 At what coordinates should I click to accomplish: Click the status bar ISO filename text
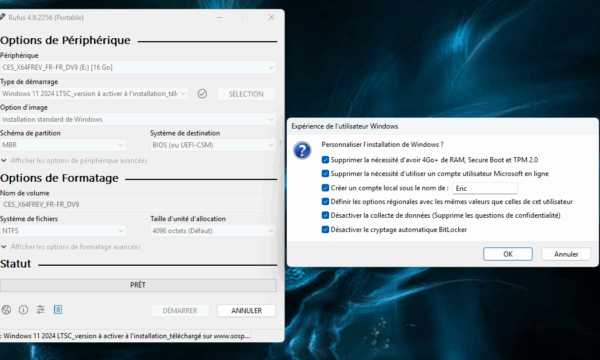click(126, 336)
